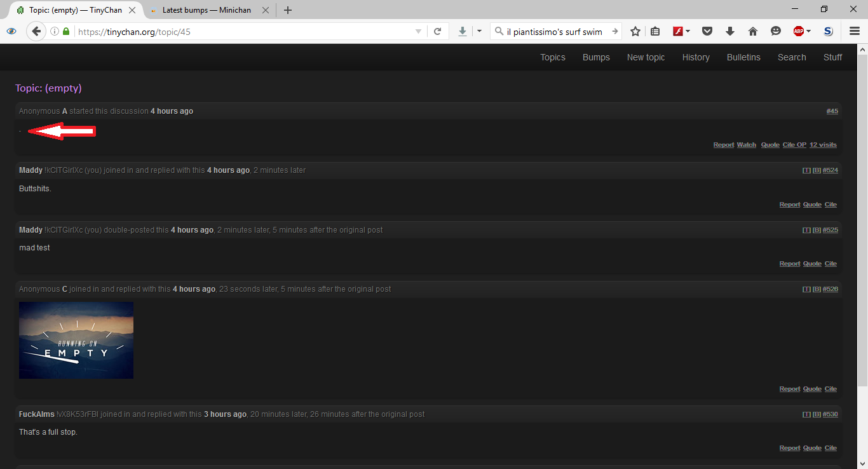The width and height of the screenshot is (868, 469).
Task: Click Quote link on post #524
Action: pos(812,205)
